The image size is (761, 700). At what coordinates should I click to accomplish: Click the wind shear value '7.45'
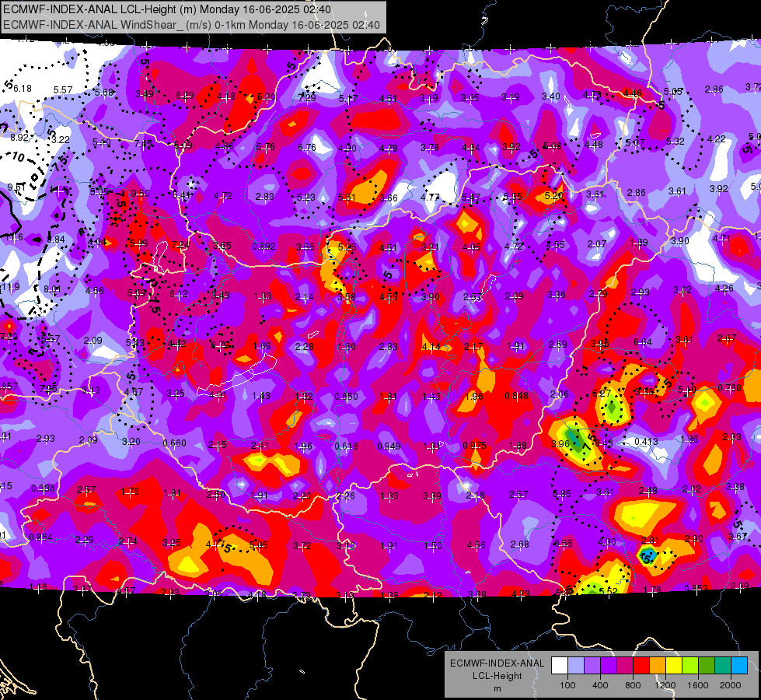click(143, 143)
